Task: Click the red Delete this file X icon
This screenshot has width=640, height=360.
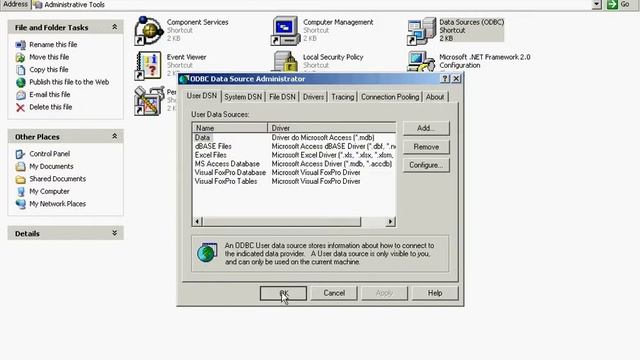Action: pos(20,107)
